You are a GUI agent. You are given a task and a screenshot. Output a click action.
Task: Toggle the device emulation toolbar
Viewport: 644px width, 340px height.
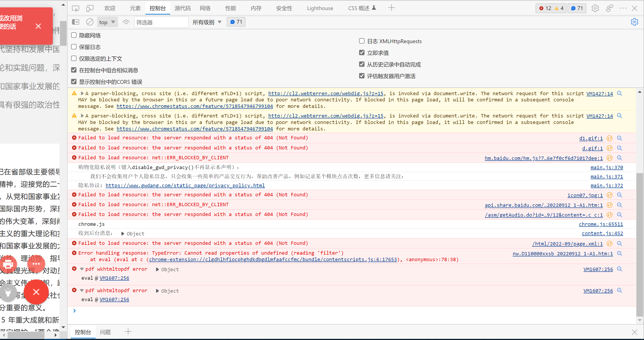pyautogui.click(x=90, y=8)
